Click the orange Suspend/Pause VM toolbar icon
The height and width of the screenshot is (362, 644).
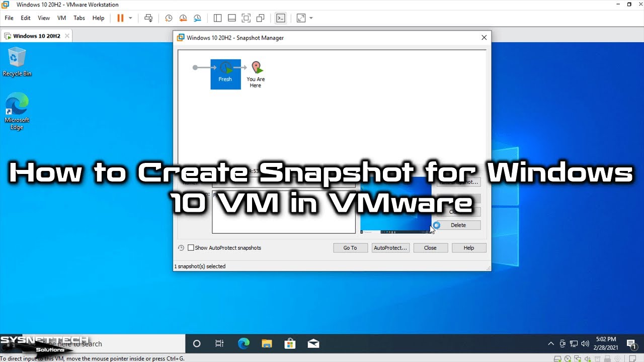(x=120, y=18)
